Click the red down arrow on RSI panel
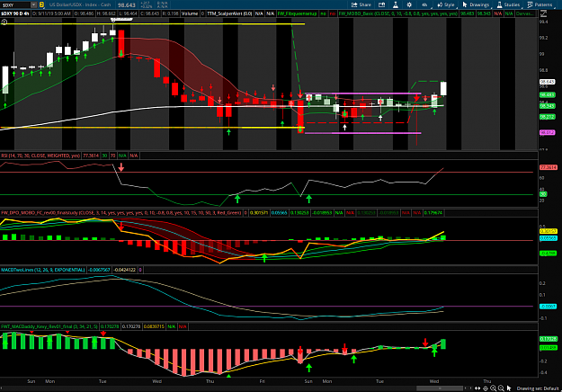562x392 pixels. click(x=121, y=167)
